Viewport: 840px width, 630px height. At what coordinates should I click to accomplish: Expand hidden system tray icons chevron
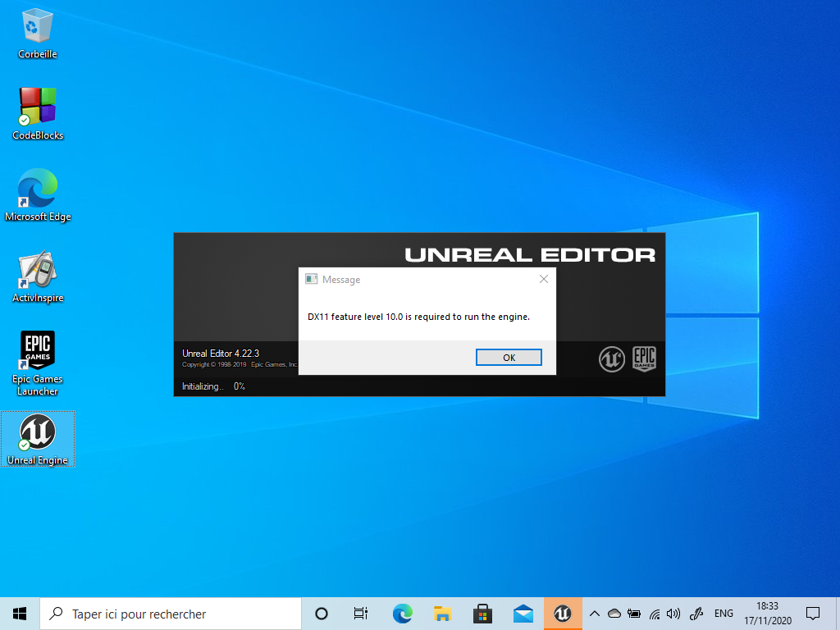[x=594, y=614]
